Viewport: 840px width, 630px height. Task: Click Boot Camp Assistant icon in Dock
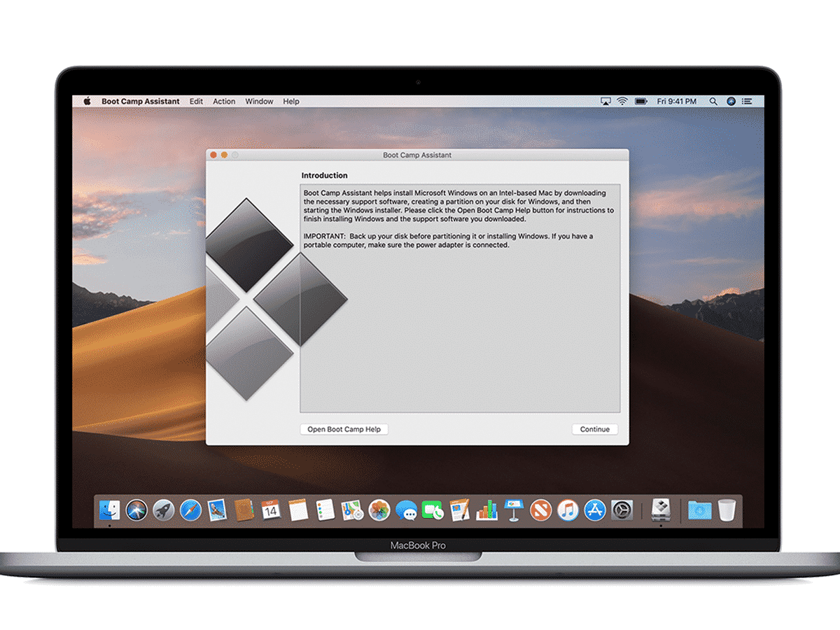661,510
